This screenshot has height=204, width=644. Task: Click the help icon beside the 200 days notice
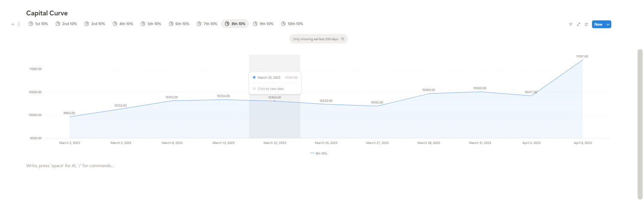343,39
